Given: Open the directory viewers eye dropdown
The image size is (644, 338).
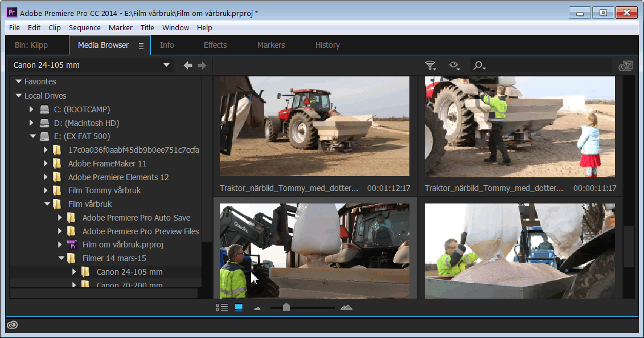Looking at the screenshot, I should [x=454, y=66].
